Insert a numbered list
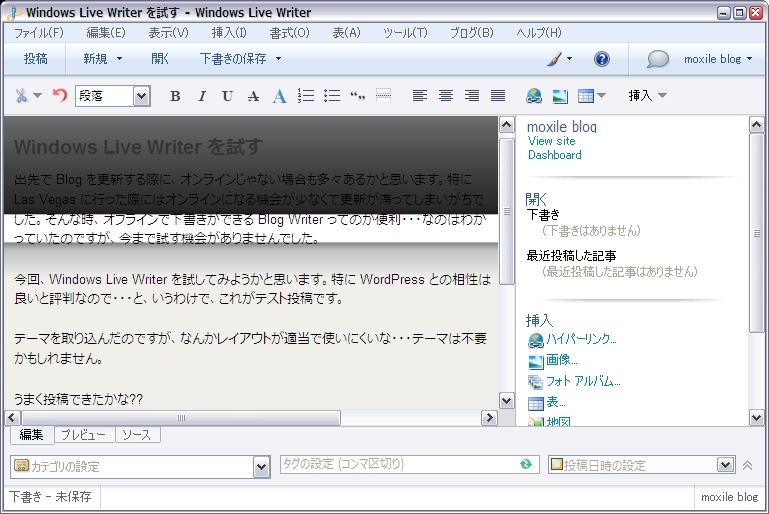Image resolution: width=769 pixels, height=514 pixels. [306, 96]
